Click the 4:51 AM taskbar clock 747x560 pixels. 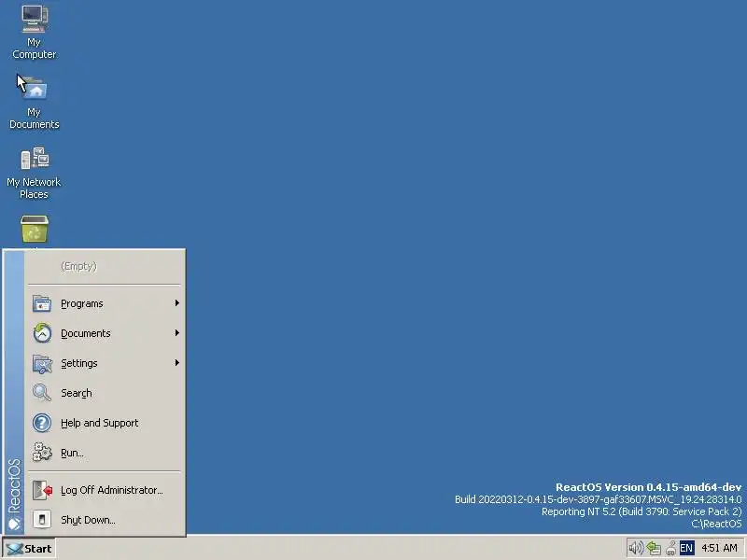pyautogui.click(x=719, y=549)
